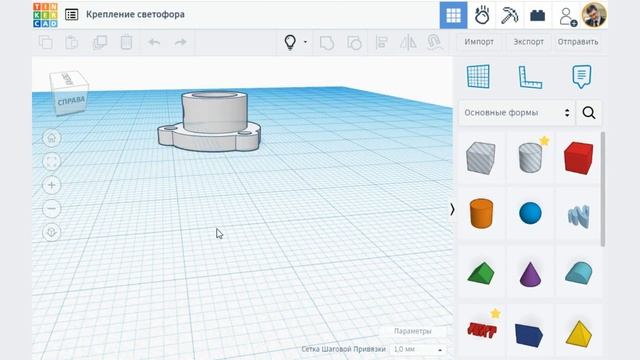Select the striped Cylinder hole shape
The image size is (640, 360).
[530, 158]
